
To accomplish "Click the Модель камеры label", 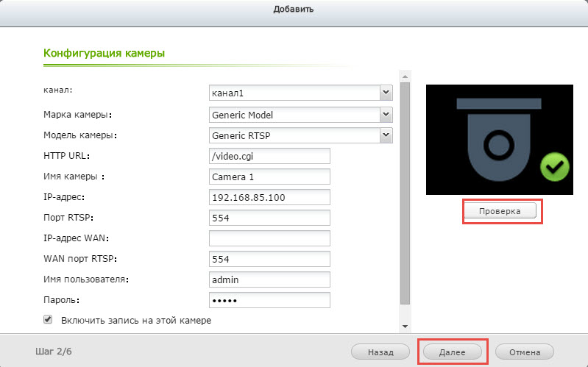I will (80, 135).
